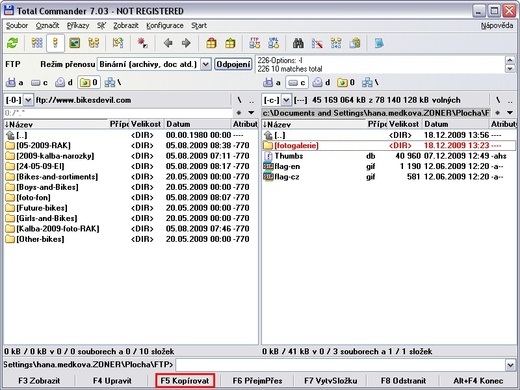Screen dimensions: 520x390
Task: Click the FTP log scroll up arrow
Action: point(510,60)
